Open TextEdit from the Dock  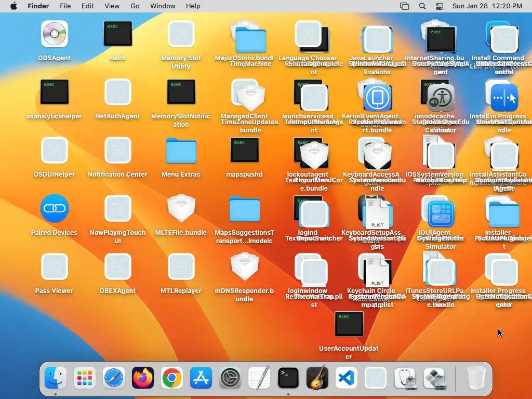coord(259,378)
